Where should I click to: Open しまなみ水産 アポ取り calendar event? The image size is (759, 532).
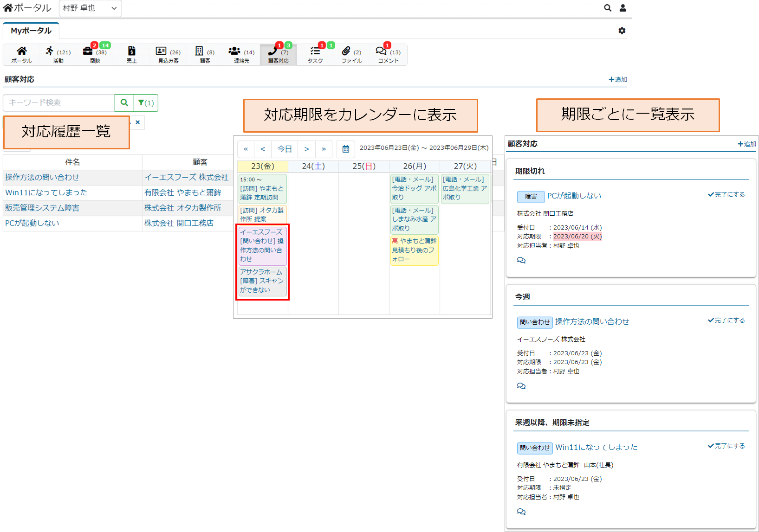(415, 219)
